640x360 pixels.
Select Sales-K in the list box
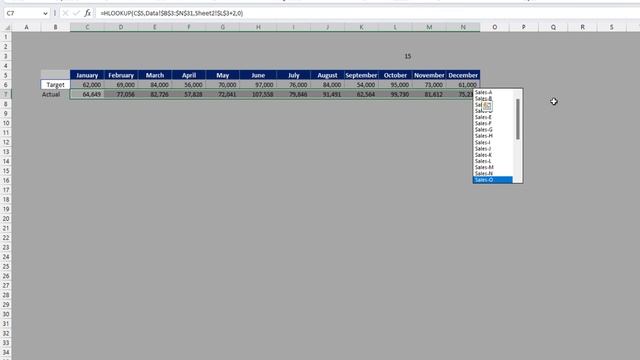coord(483,155)
